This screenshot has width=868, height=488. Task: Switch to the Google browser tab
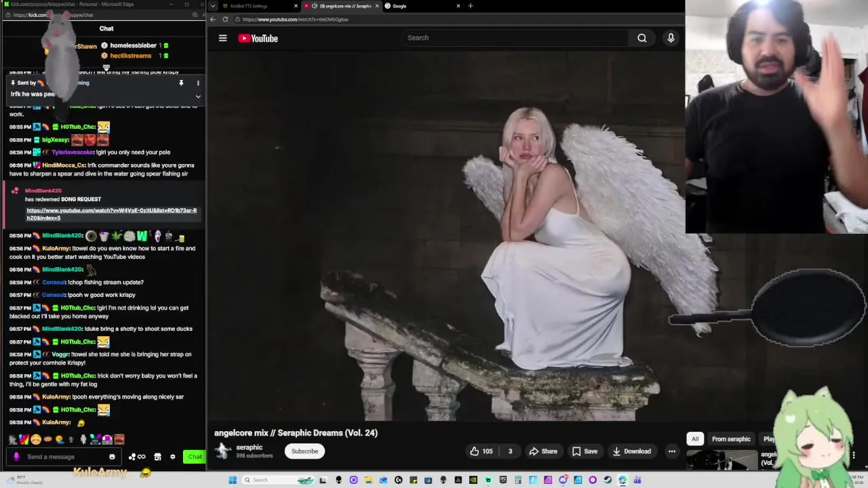(419, 6)
